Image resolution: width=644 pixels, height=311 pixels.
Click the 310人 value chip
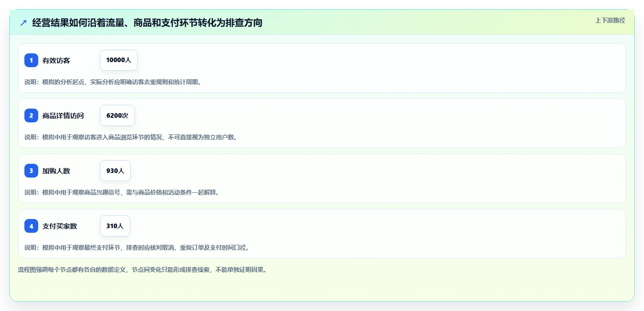(x=115, y=226)
